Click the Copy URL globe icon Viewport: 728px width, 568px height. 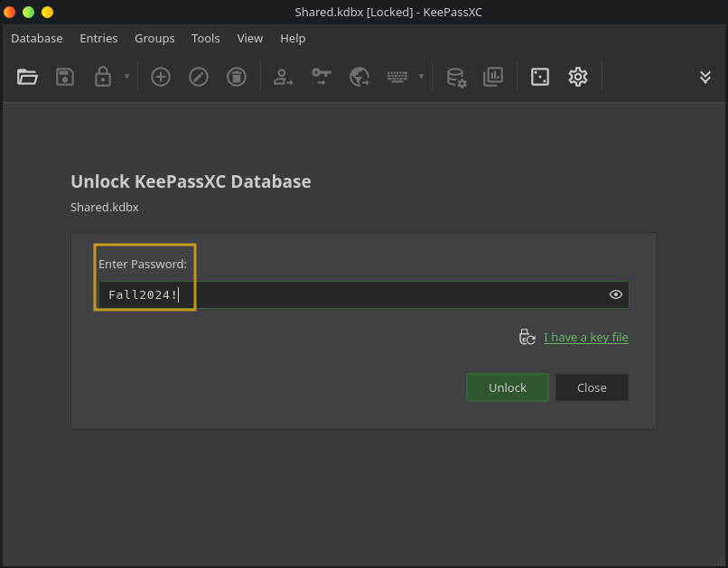359,77
